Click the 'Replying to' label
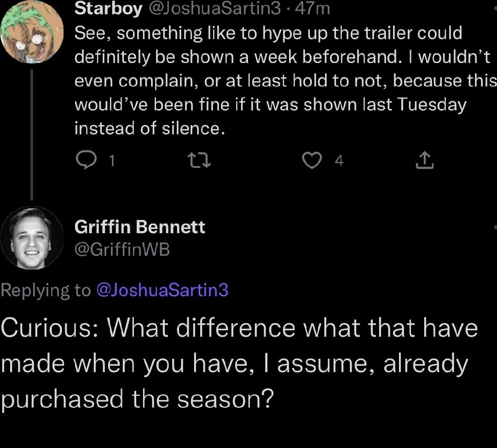Screen dimensions: 497x448 (x=46, y=290)
